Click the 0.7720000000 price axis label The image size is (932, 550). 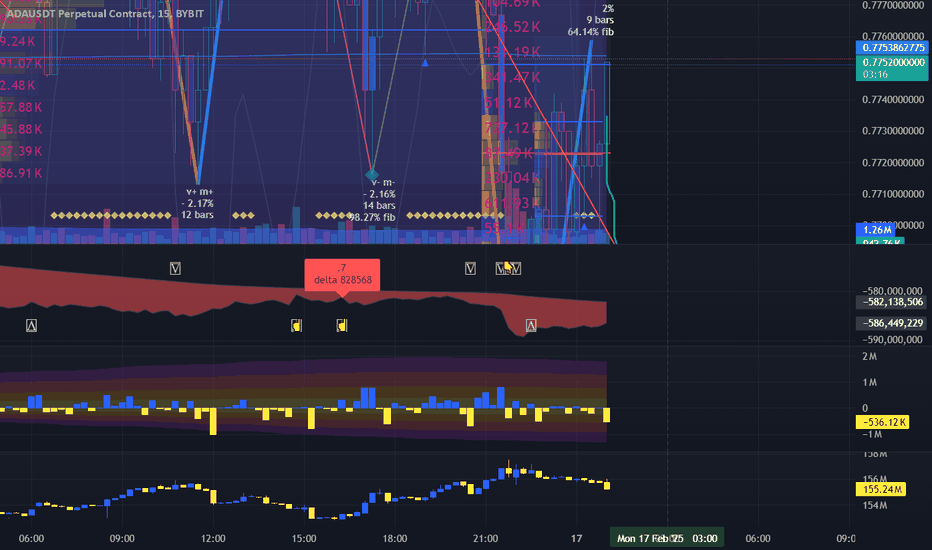(893, 162)
